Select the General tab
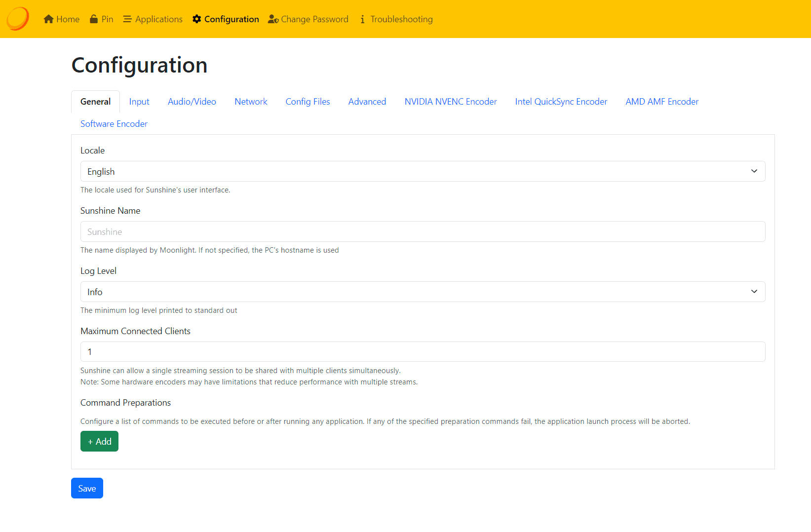The height and width of the screenshot is (532, 811). tap(95, 102)
